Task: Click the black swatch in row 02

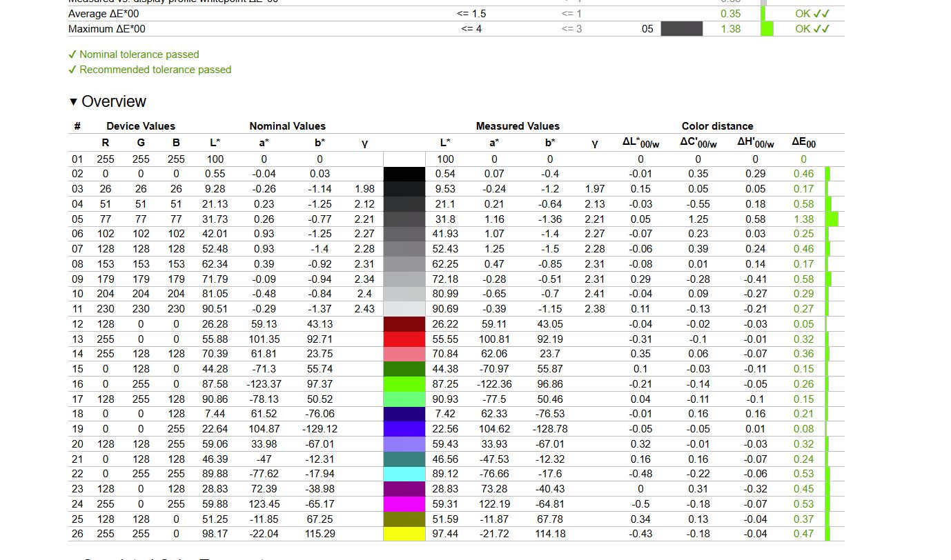Action: (x=404, y=174)
